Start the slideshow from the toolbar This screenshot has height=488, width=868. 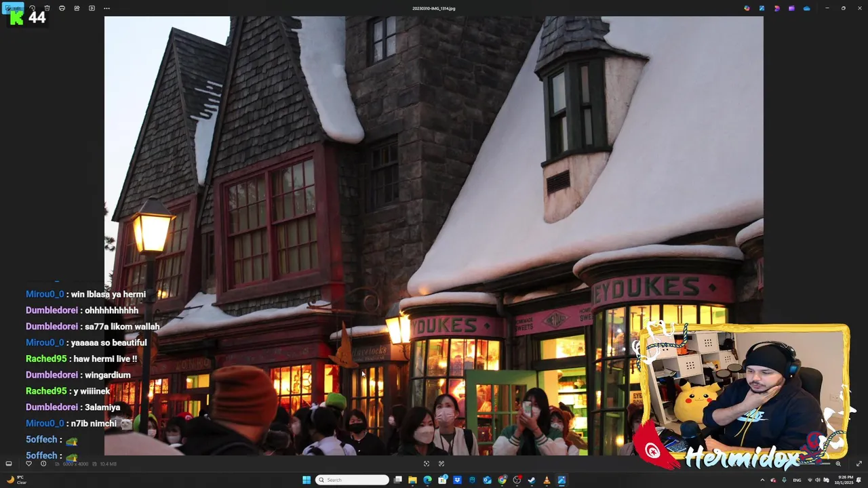92,8
